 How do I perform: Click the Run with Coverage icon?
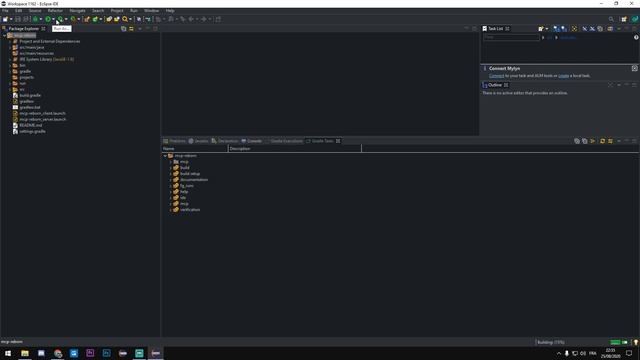click(60, 19)
